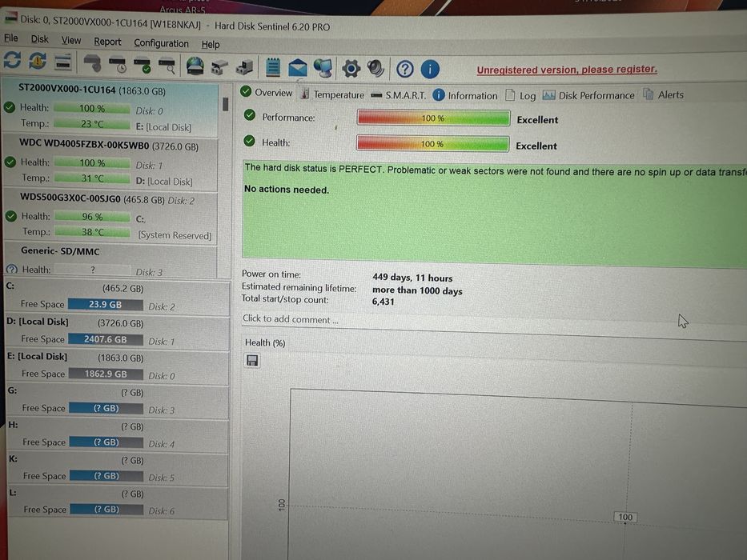Screen dimensions: 747x560
Task: Switch to the Alerts tab
Action: pyautogui.click(x=664, y=94)
